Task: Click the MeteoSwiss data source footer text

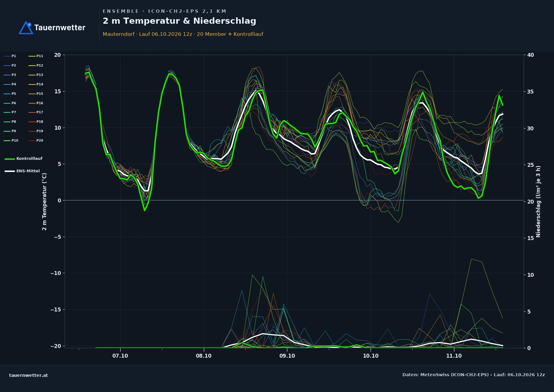Action: (x=474, y=375)
